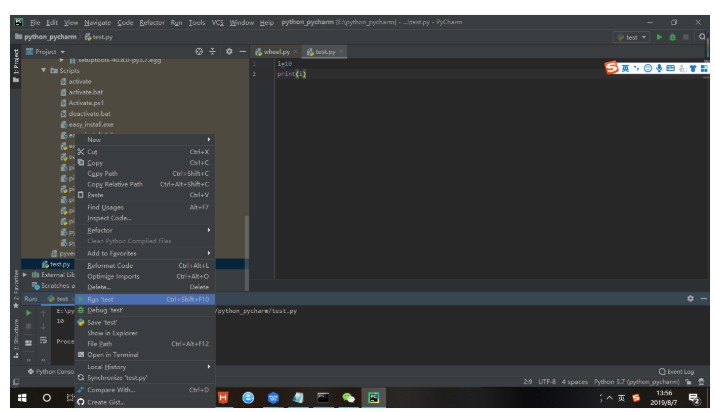Click the locate/scroll from source target icon
This screenshot has height=412, width=715.
point(199,51)
